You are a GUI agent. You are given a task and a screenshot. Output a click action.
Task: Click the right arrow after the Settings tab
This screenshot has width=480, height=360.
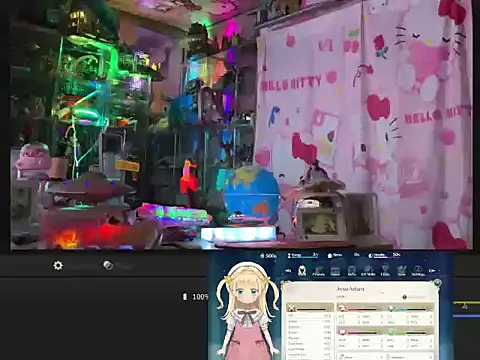[432, 271]
